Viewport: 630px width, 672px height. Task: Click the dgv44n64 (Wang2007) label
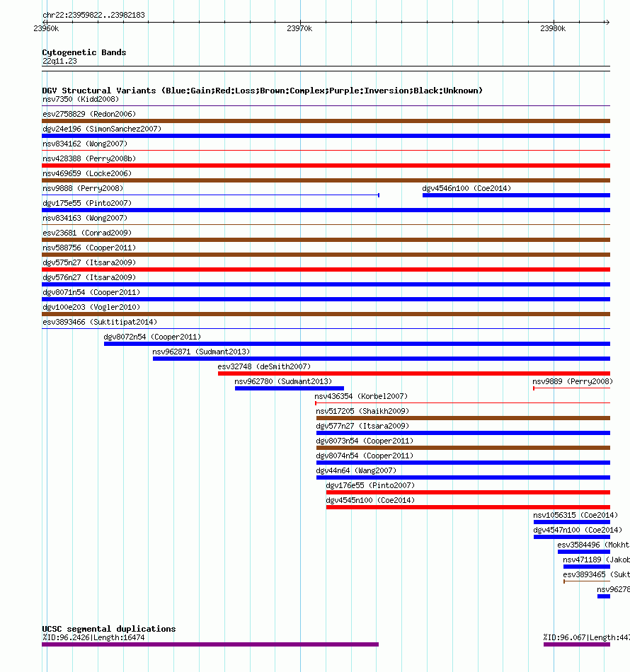356,470
